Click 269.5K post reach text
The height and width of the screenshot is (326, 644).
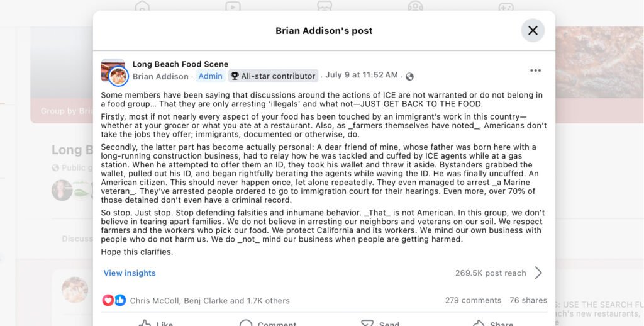click(x=491, y=273)
